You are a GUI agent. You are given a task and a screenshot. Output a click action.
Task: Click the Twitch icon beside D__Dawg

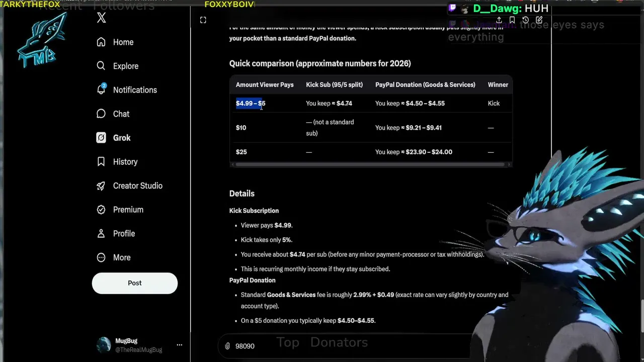point(452,8)
